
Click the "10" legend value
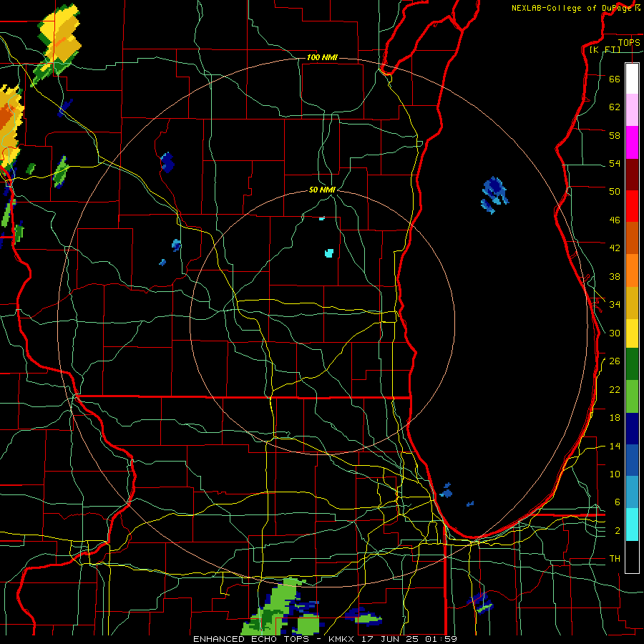pos(615,474)
